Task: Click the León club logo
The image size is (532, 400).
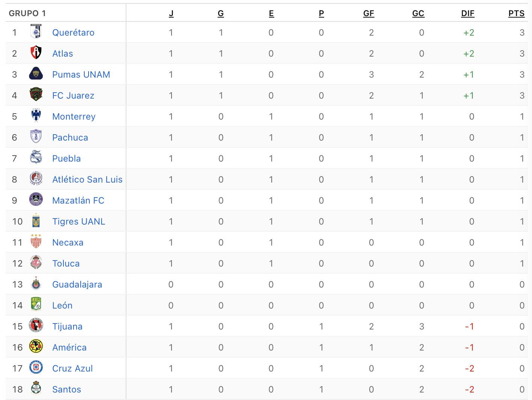Action: coord(36,305)
